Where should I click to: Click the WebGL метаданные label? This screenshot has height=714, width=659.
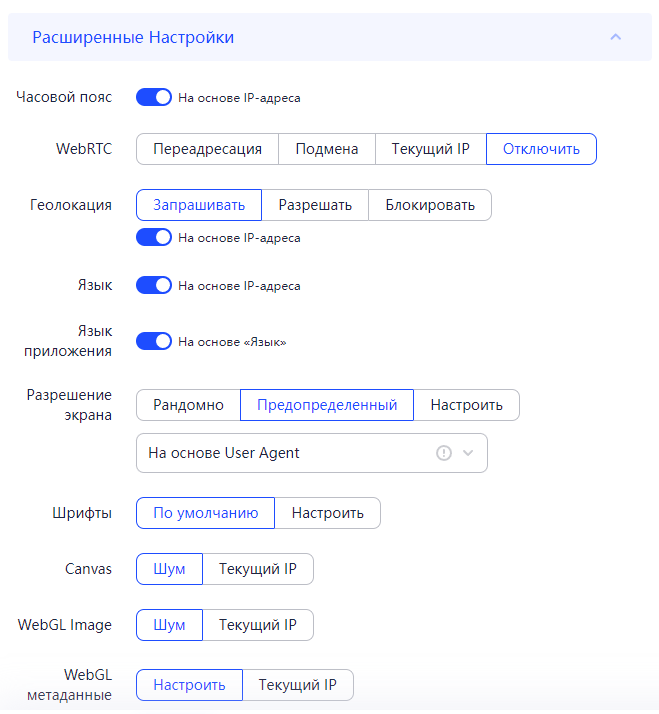(x=69, y=685)
